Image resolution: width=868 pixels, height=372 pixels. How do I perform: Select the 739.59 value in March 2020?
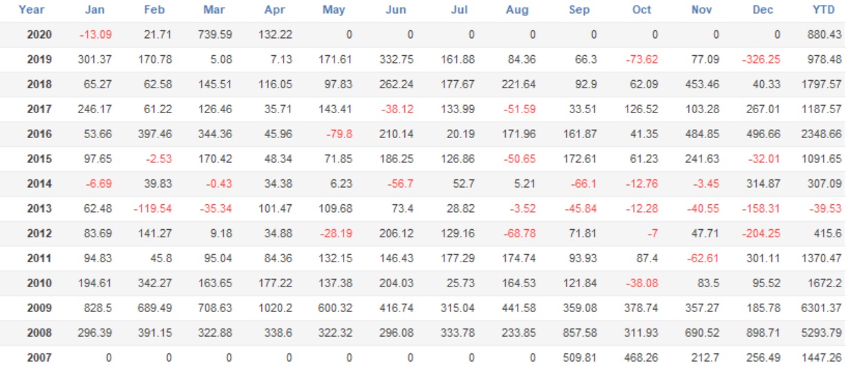pos(214,35)
